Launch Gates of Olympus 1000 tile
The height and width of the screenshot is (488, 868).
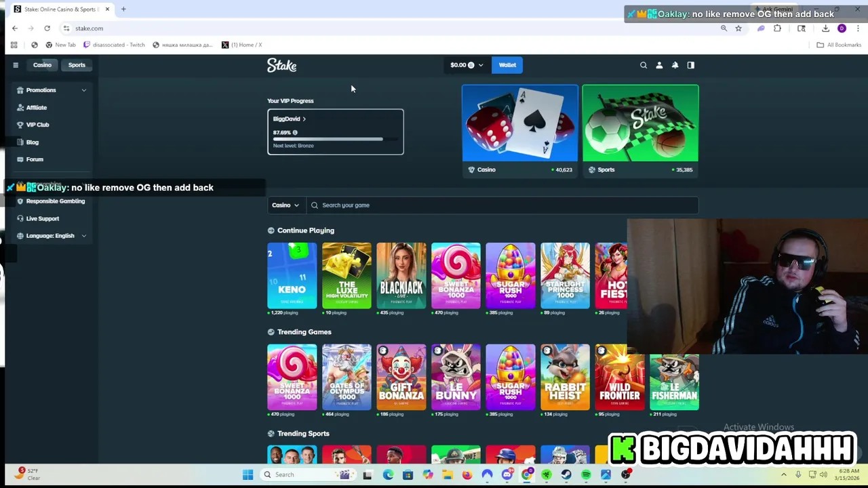pyautogui.click(x=347, y=378)
